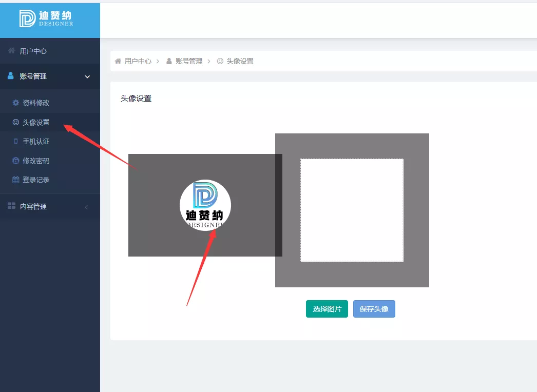537x392 pixels.
Task: Click the lock icon beside 修改密码
Action: pyautogui.click(x=15, y=161)
